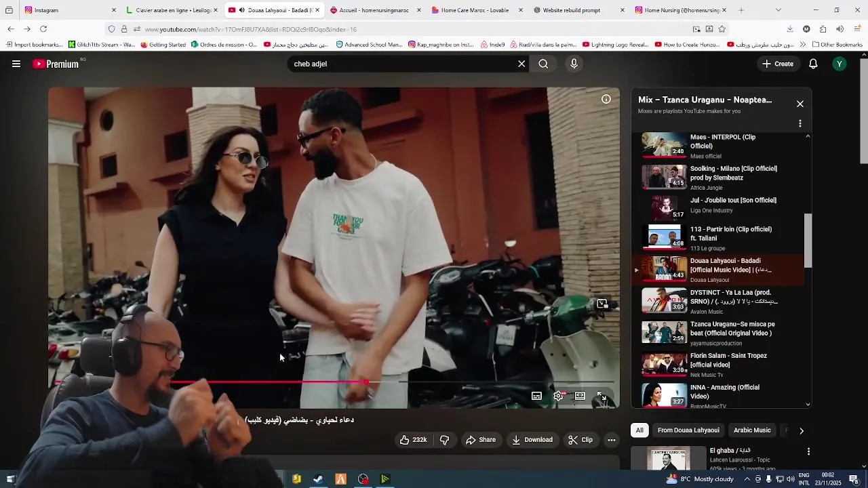868x488 pixels.
Task: Clear the search box with X
Action: 521,64
